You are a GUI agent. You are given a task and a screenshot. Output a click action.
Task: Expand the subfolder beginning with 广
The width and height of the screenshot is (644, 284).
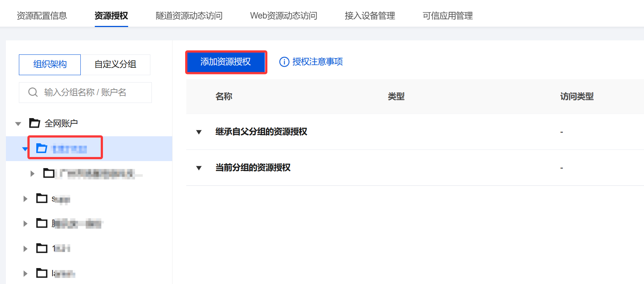click(x=33, y=174)
